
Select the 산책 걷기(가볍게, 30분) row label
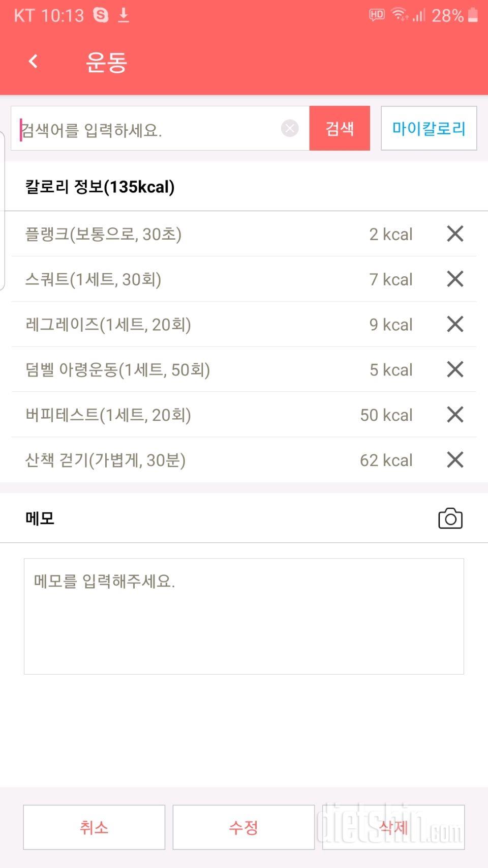(105, 460)
